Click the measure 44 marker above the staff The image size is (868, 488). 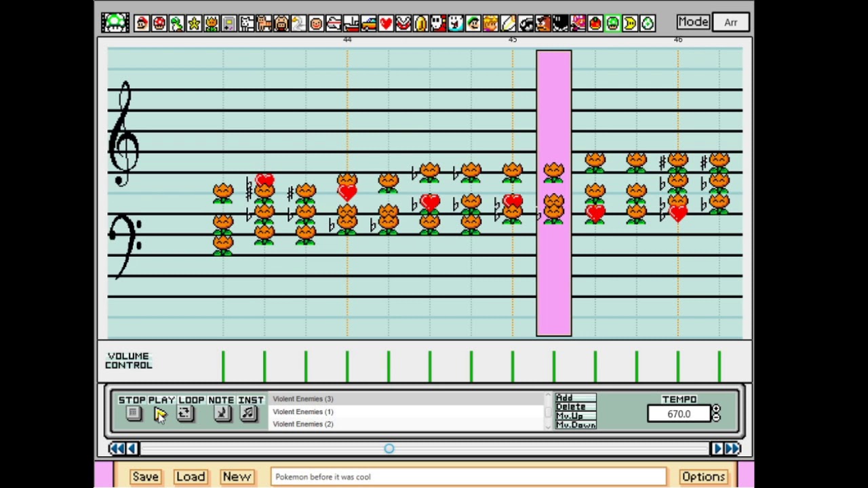[347, 40]
